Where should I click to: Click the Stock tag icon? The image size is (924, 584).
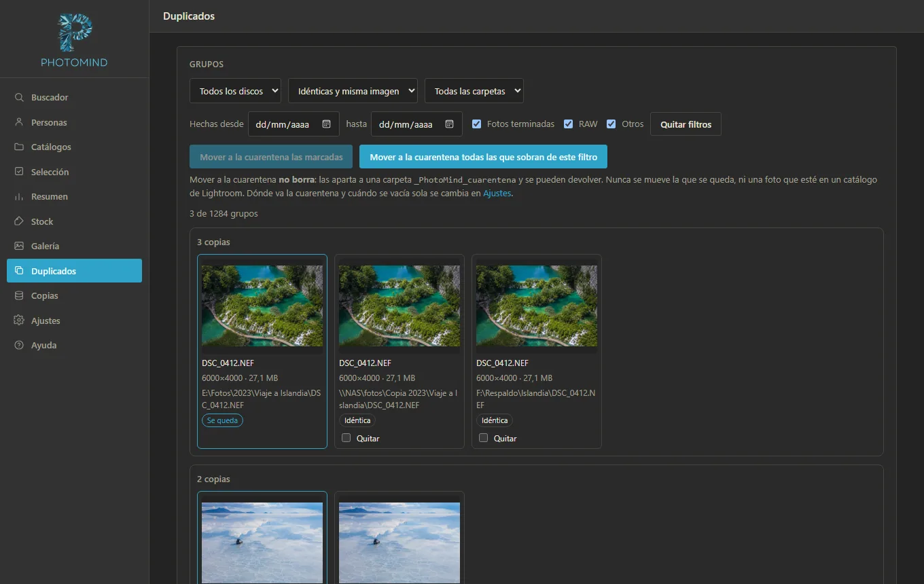(x=19, y=221)
